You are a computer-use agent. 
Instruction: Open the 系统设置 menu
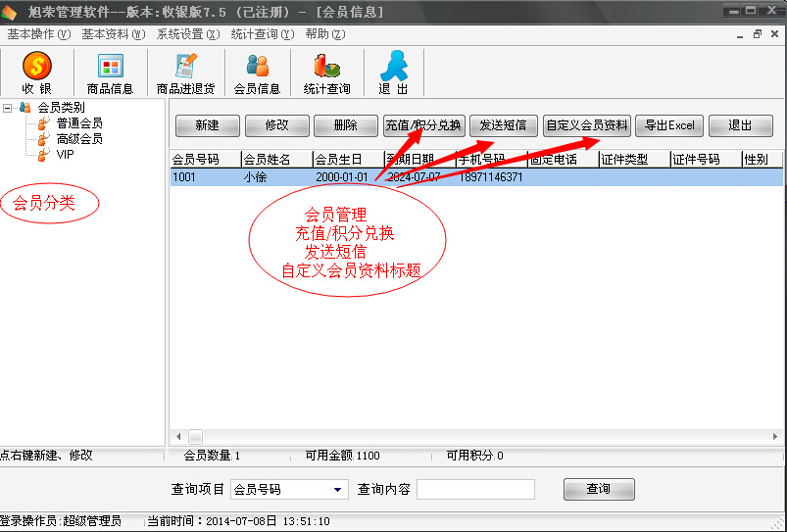pyautogui.click(x=188, y=34)
